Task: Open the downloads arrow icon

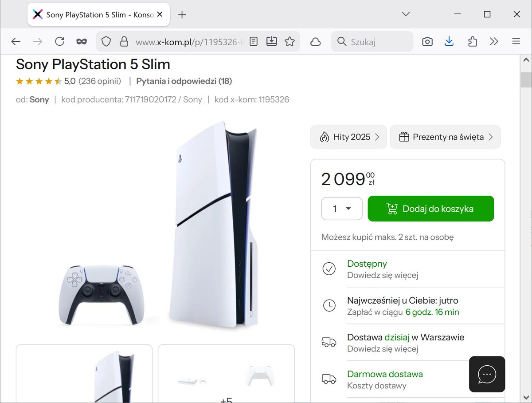Action: (x=449, y=42)
